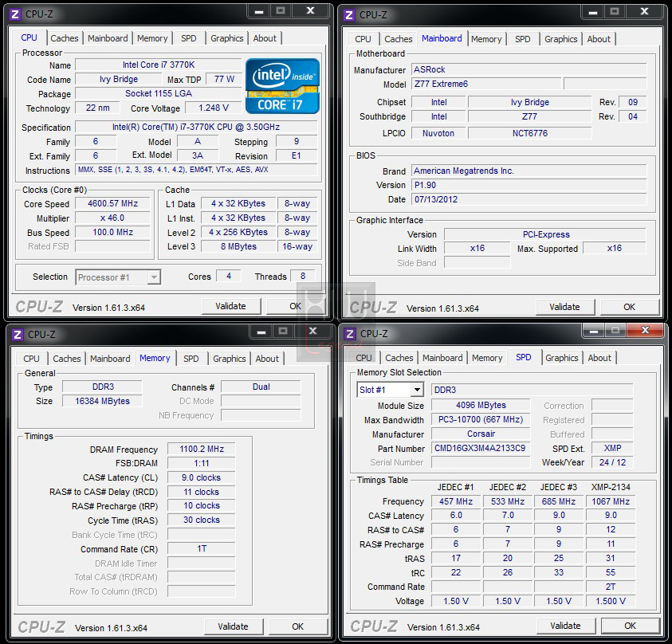The height and width of the screenshot is (644, 672).
Task: Go to Caches tab in Memory window
Action: point(66,359)
